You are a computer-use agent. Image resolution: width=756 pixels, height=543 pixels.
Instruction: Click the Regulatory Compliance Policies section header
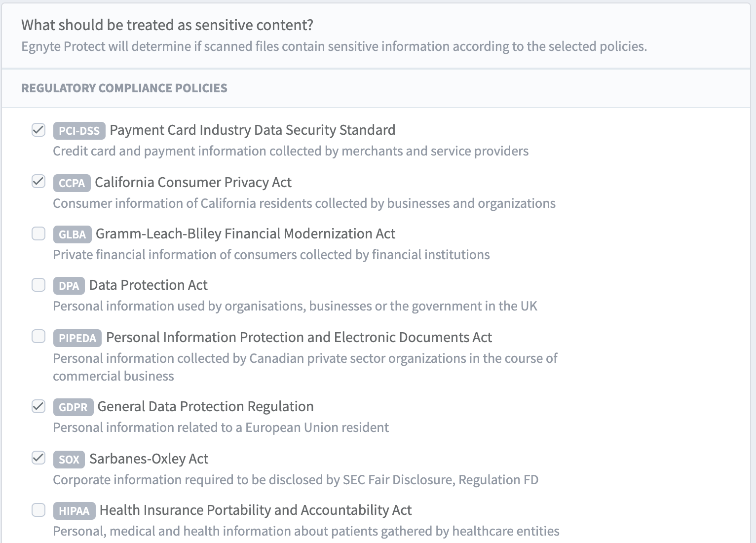124,88
